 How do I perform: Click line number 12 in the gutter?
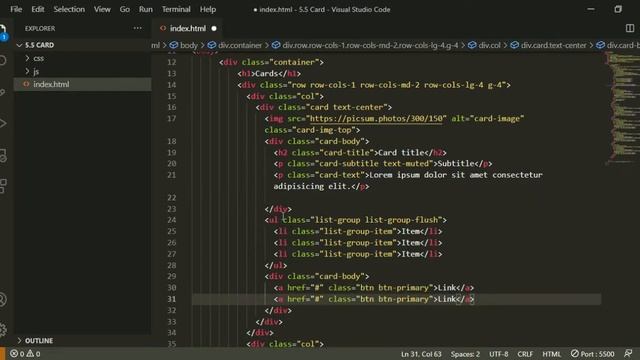171,62
